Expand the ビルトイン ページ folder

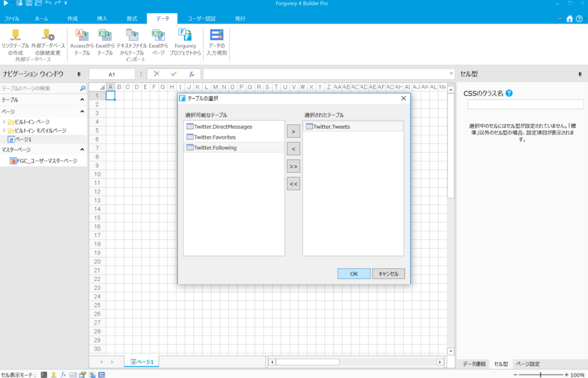click(x=5, y=121)
